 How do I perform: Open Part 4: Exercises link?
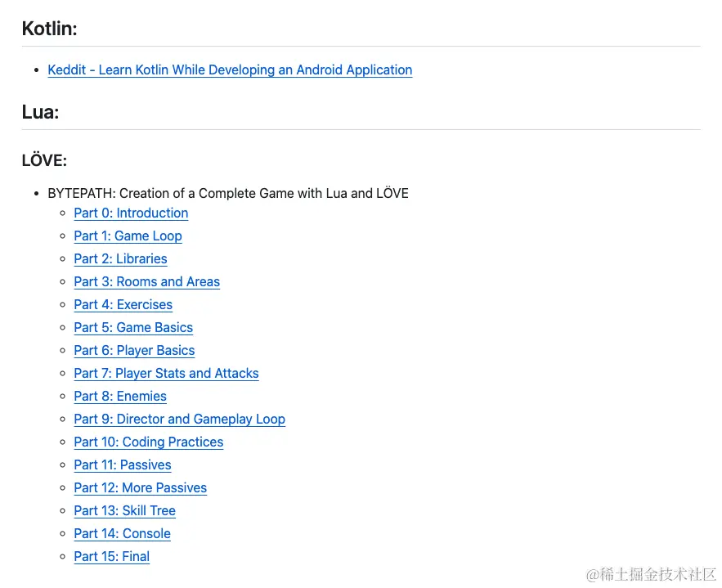pyautogui.click(x=123, y=305)
